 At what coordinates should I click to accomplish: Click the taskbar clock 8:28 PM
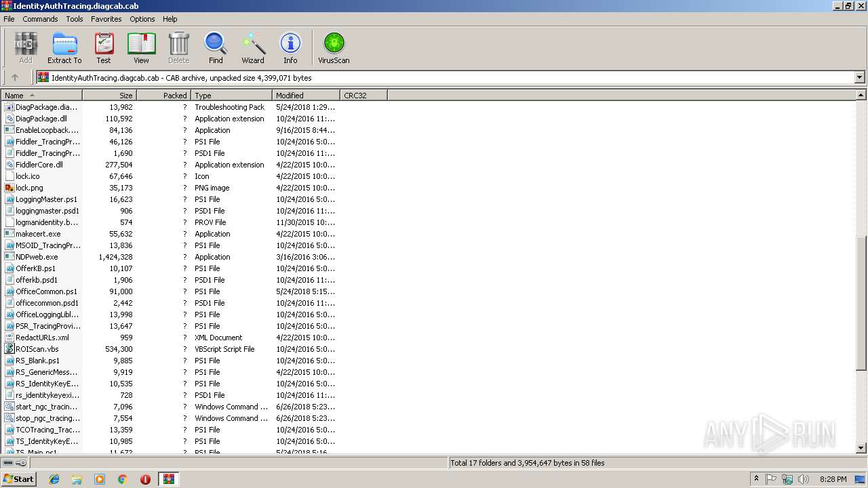[833, 479]
